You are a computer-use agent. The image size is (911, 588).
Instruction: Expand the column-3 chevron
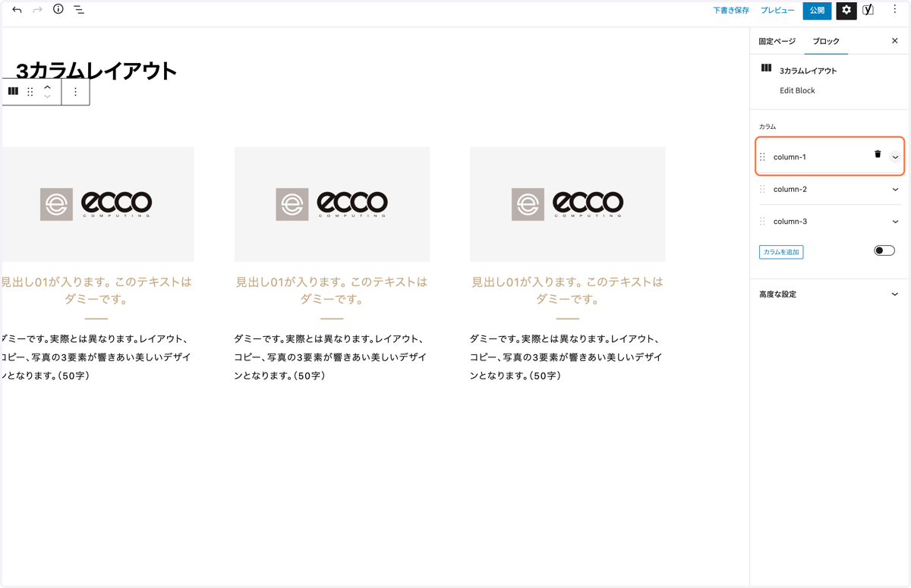(x=895, y=222)
